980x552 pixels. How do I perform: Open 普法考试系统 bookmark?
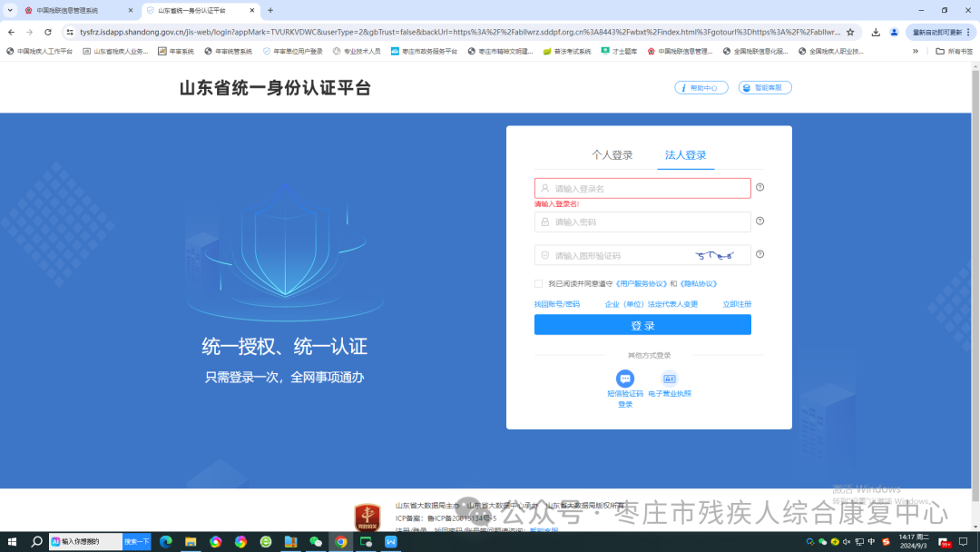(567, 51)
